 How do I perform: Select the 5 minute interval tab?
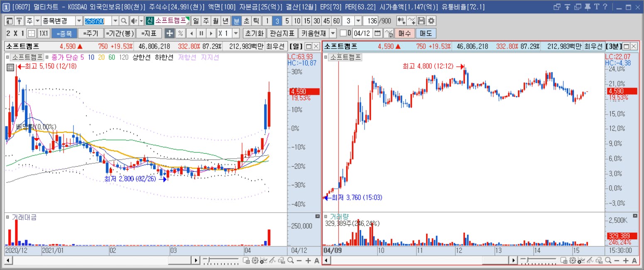point(287,21)
